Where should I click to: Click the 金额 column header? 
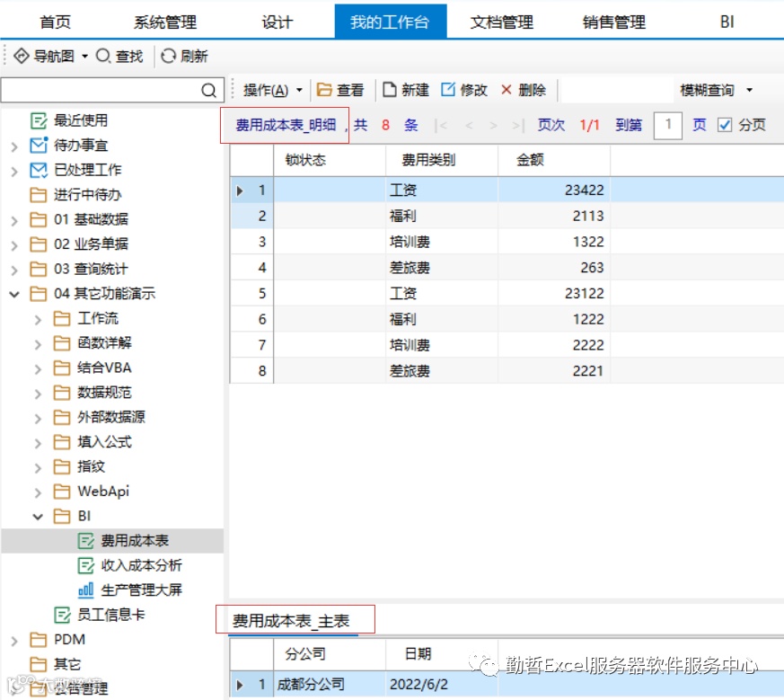pos(553,160)
